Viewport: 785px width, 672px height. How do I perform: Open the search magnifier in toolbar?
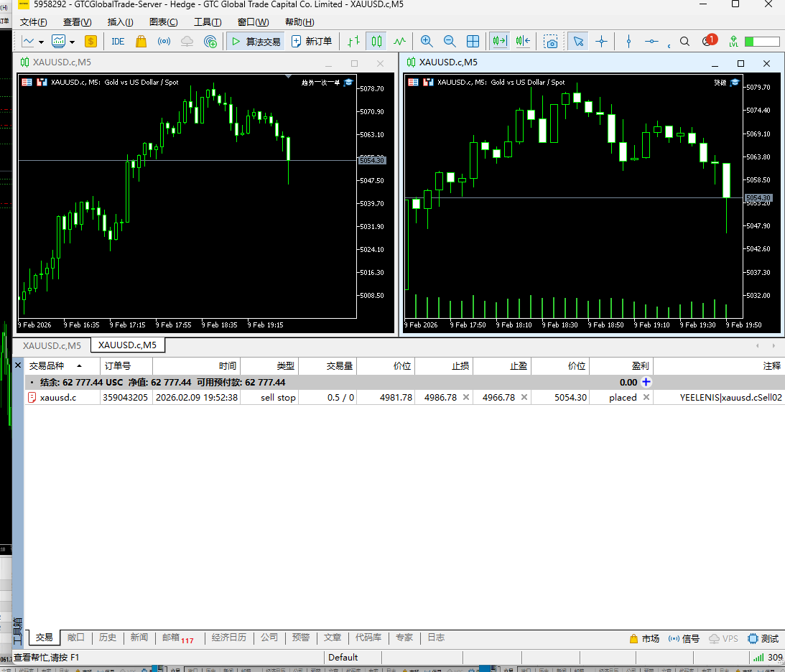(x=684, y=42)
